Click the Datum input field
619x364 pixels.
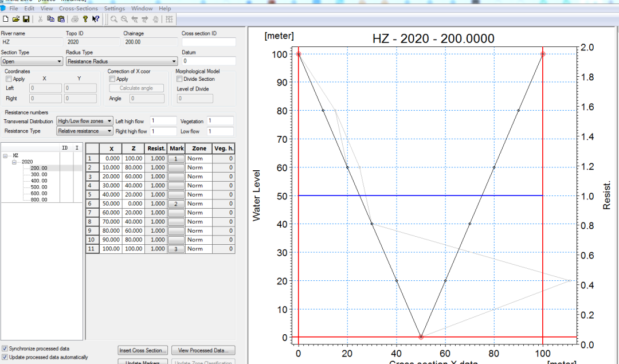pos(209,61)
